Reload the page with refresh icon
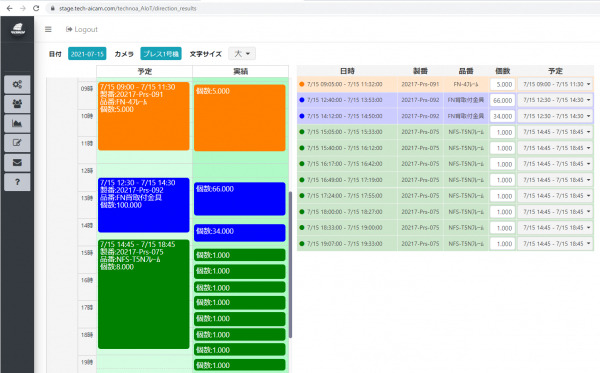 (36, 8)
